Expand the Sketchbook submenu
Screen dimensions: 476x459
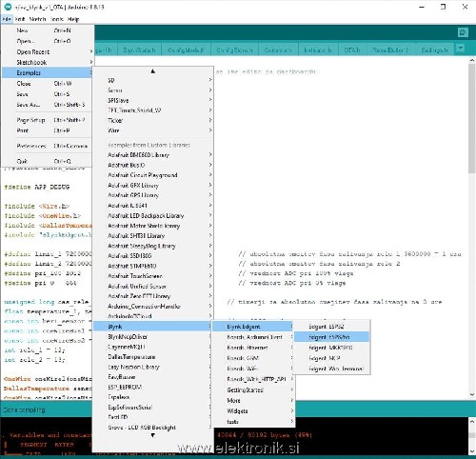[47, 62]
